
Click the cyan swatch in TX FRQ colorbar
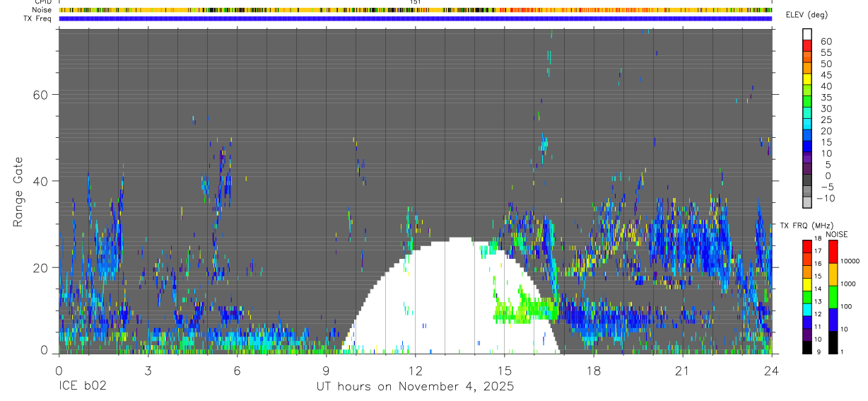pos(807,309)
